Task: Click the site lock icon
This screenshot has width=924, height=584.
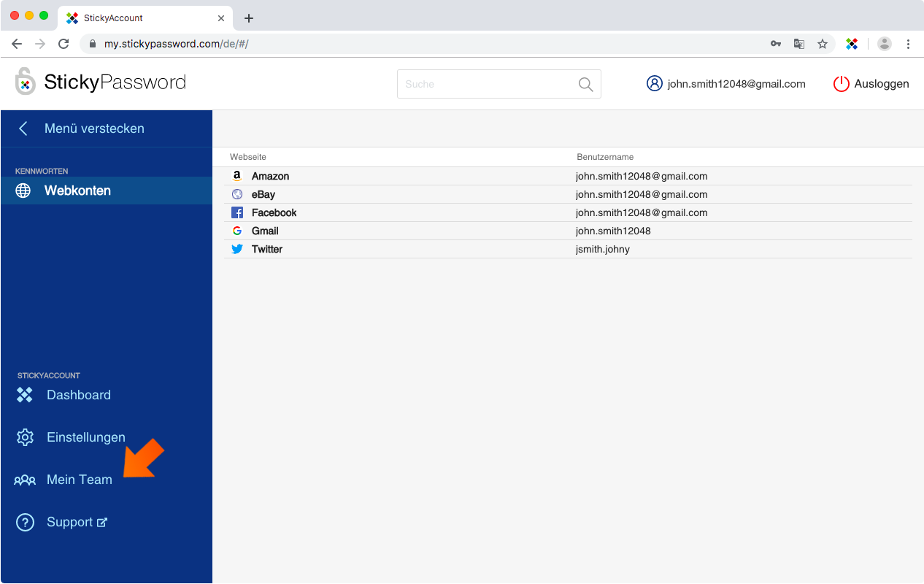Action: point(93,44)
